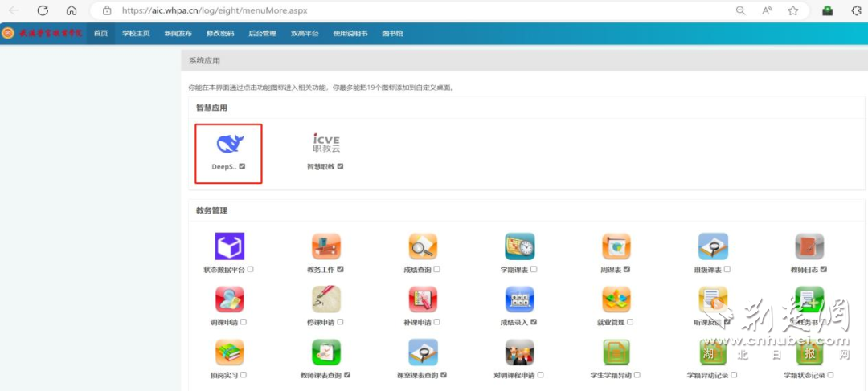Open the DeepSeek whale icon

(x=229, y=144)
